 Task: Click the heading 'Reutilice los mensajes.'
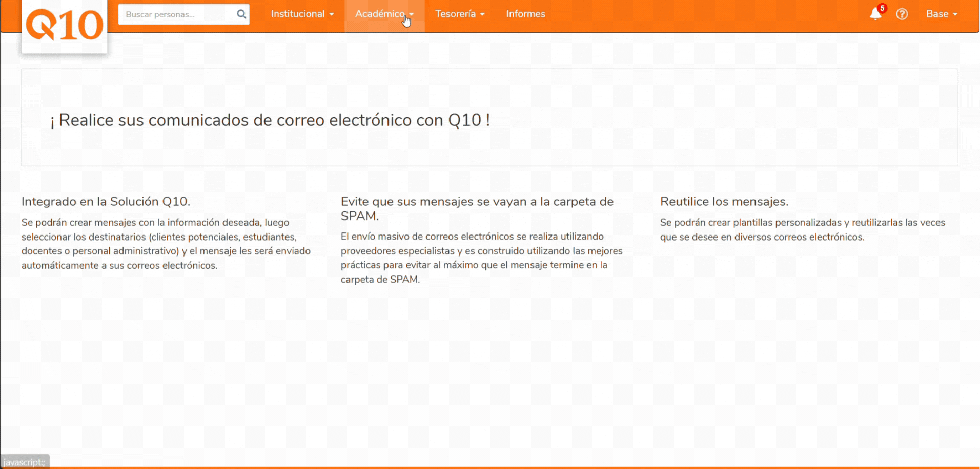click(724, 202)
